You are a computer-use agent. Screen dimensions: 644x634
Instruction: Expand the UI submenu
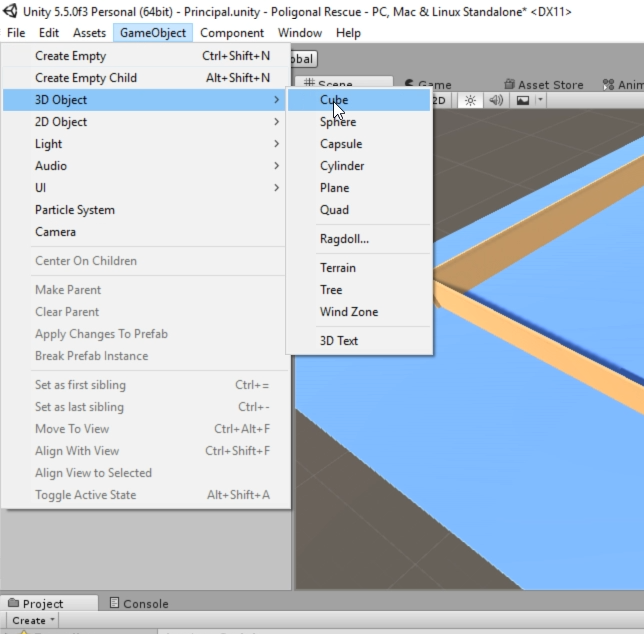(x=144, y=188)
